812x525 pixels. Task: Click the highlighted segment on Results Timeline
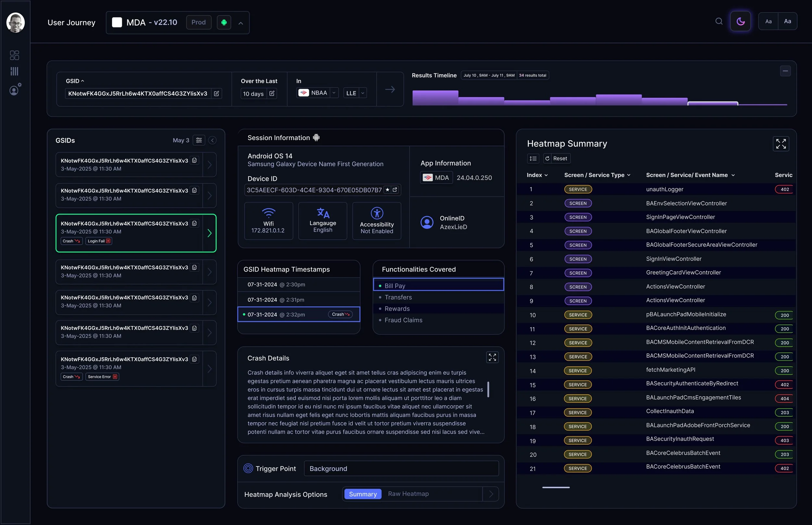point(713,103)
